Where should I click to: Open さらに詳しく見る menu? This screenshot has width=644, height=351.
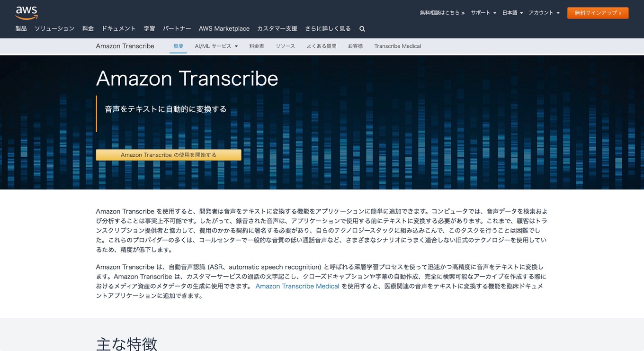coord(328,28)
